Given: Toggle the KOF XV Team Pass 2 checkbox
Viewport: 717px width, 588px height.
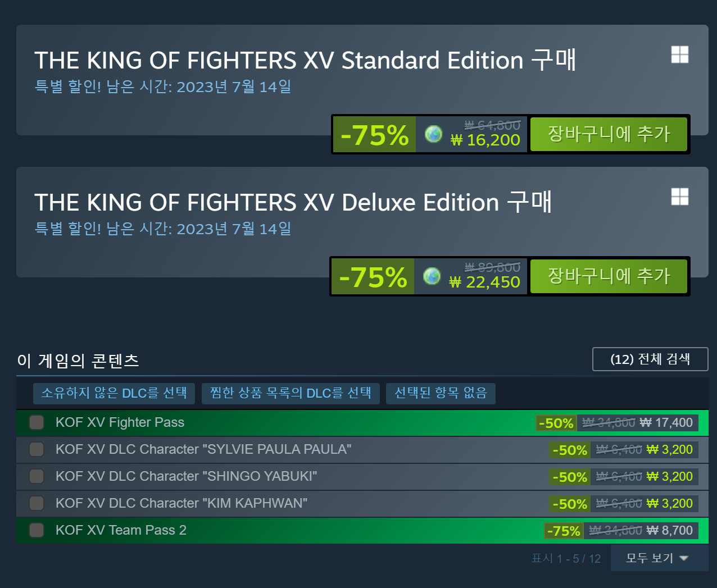Looking at the screenshot, I should (x=37, y=530).
